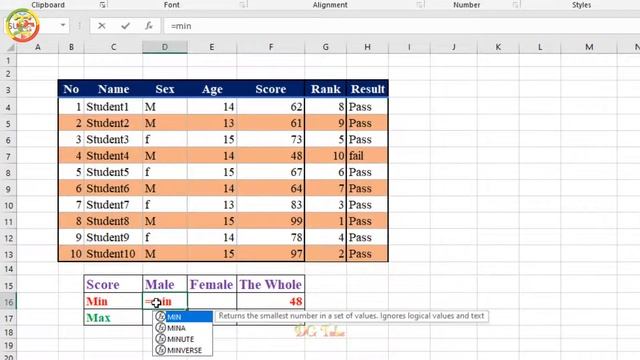Select row 3 header
The image size is (640, 360).
coord(8,90)
